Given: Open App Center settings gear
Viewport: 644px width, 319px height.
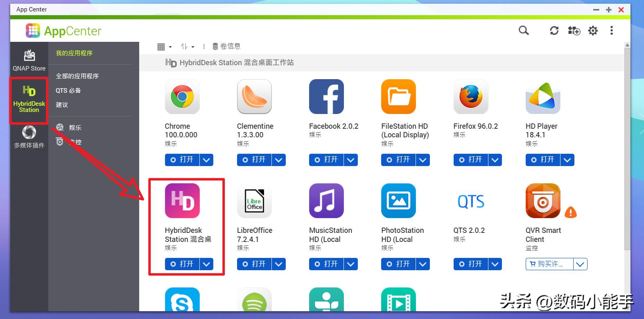Looking at the screenshot, I should pos(593,30).
